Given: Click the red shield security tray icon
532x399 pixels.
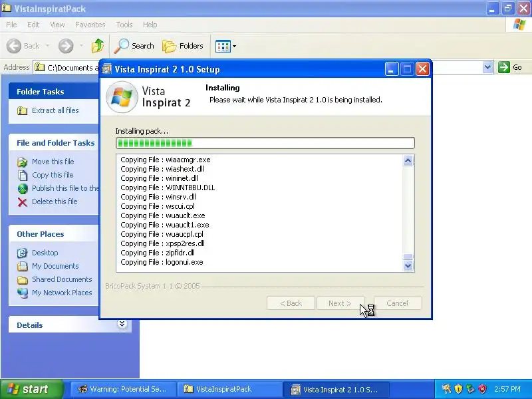Looking at the screenshot, I should pos(482,389).
